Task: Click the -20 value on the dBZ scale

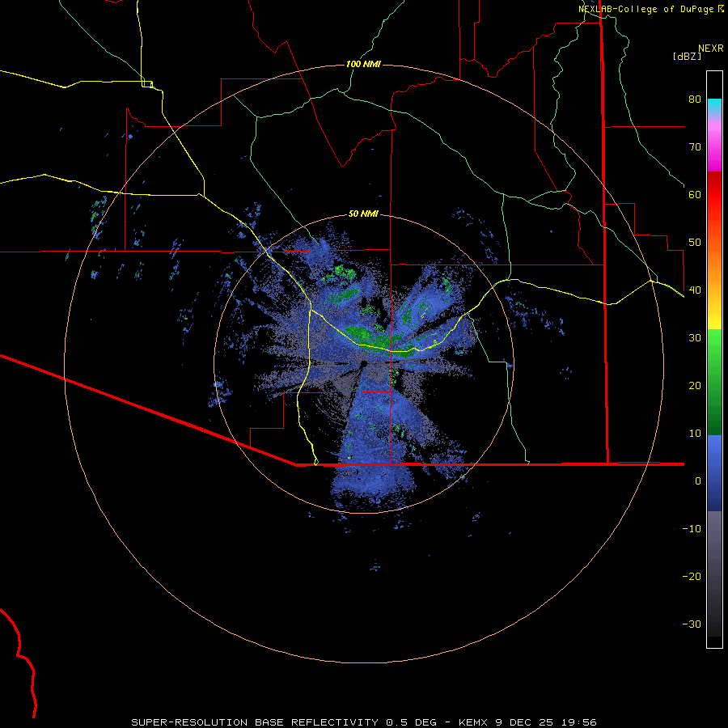Action: point(692,577)
